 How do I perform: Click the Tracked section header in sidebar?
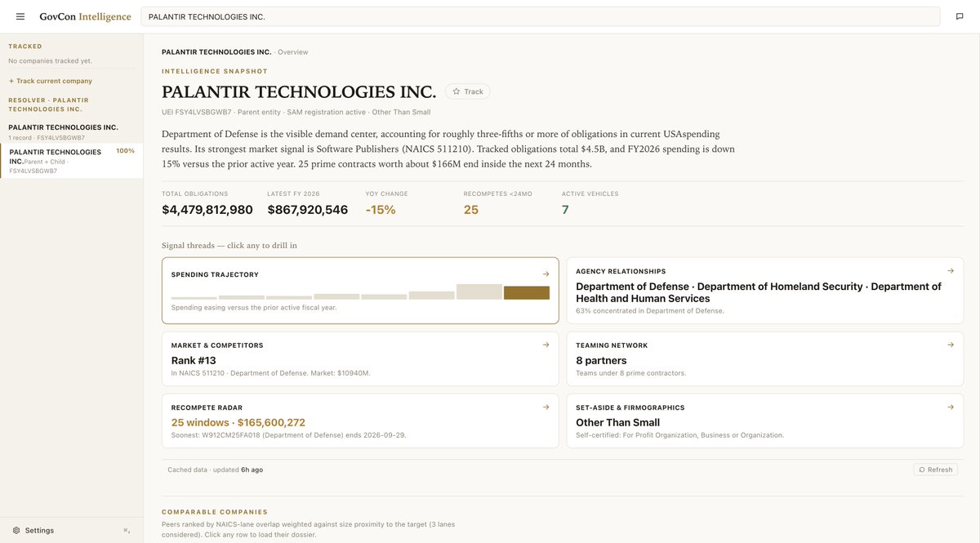coord(25,47)
